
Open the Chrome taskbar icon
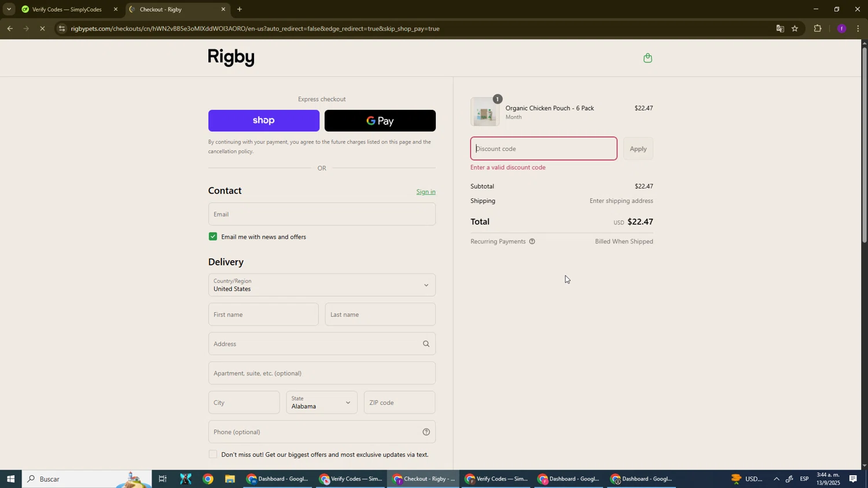pos(208,479)
